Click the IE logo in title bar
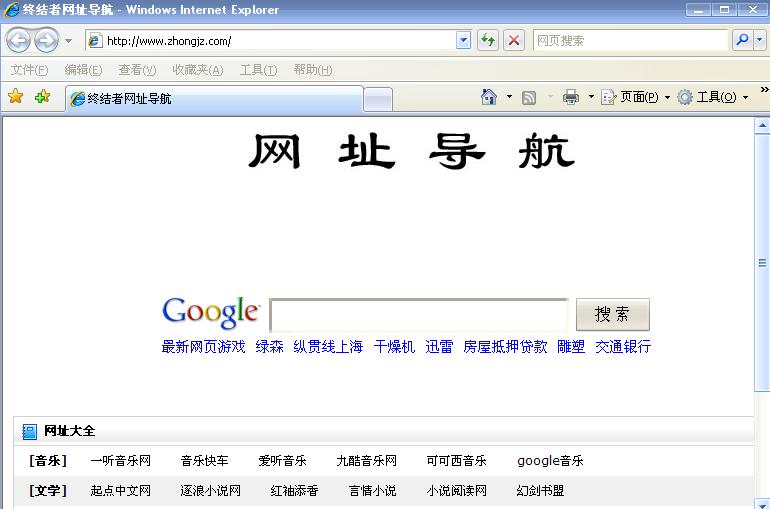The width and height of the screenshot is (770, 509). coord(11,10)
